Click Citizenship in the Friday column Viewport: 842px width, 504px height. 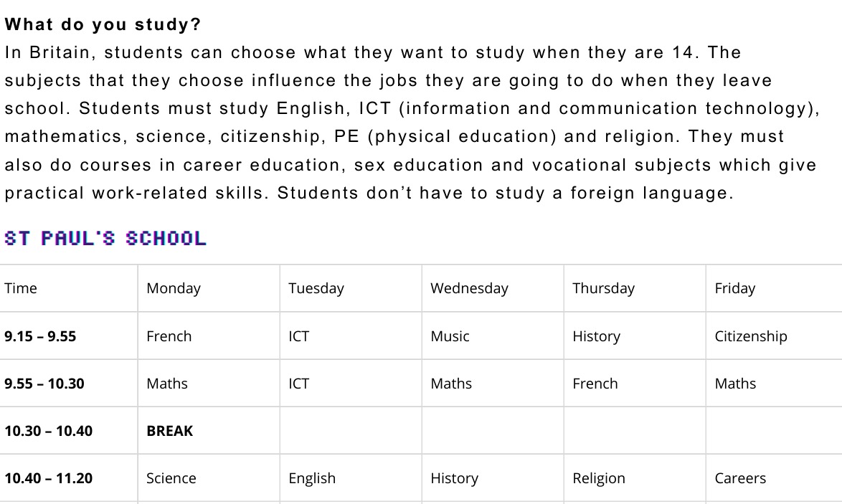tap(751, 336)
